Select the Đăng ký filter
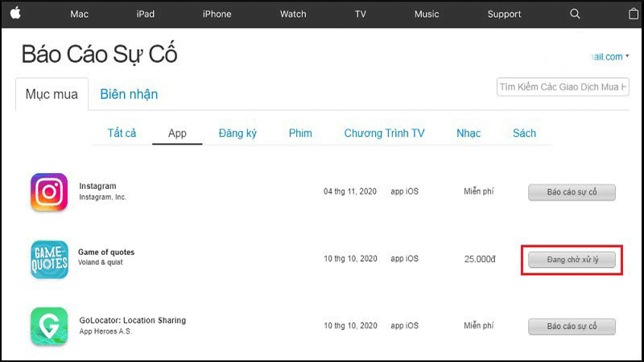The image size is (644, 362). click(x=237, y=133)
